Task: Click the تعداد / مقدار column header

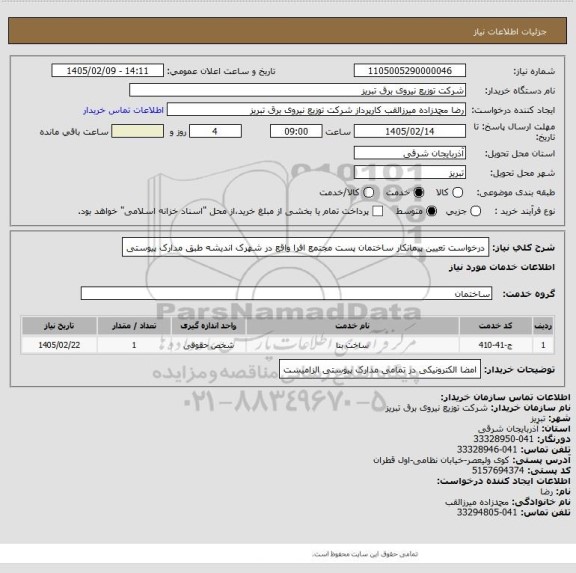Action: pyautogui.click(x=134, y=326)
